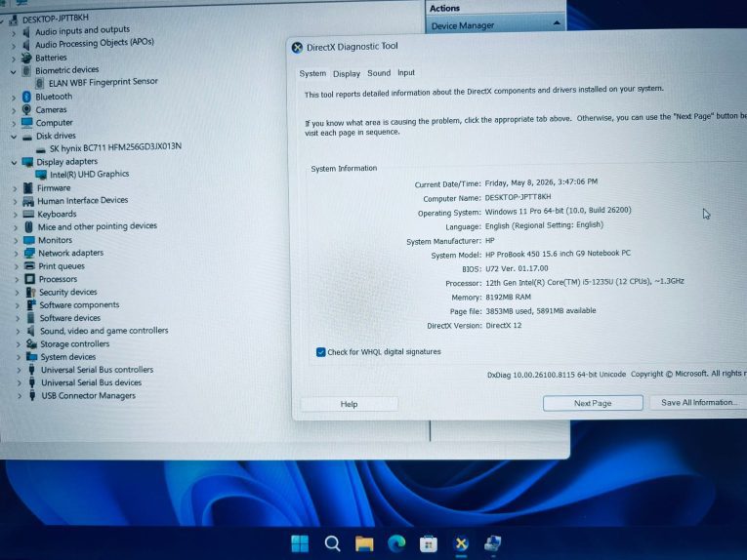Image resolution: width=747 pixels, height=560 pixels.
Task: Click the DirectX Diagnostic Tool title icon
Action: [297, 48]
